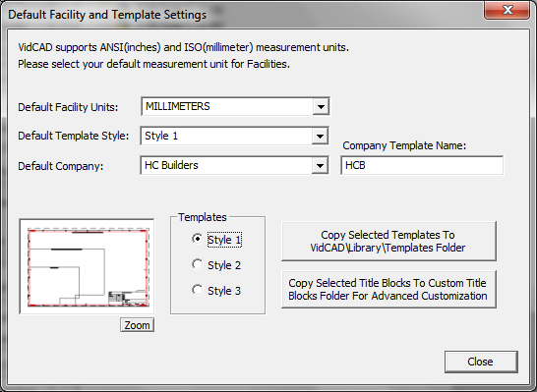This screenshot has width=537, height=392.
Task: Close dialog with red X title button
Action: click(507, 10)
